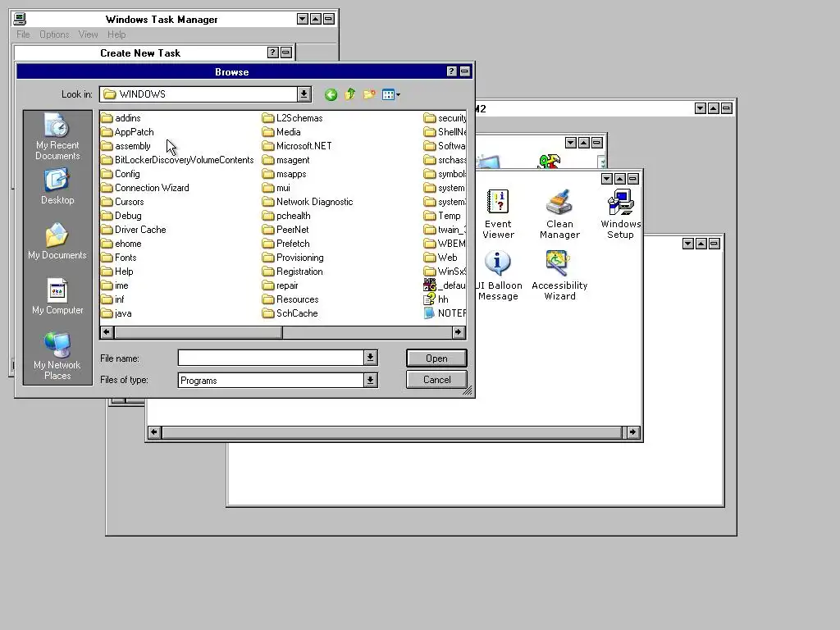
Task: Select the PeerNet folder
Action: (285, 230)
